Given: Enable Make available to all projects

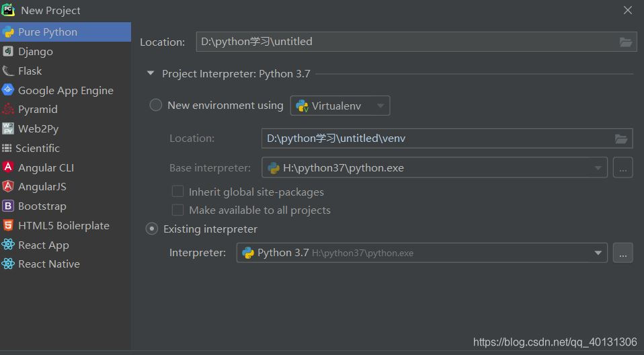Looking at the screenshot, I should pos(177,210).
